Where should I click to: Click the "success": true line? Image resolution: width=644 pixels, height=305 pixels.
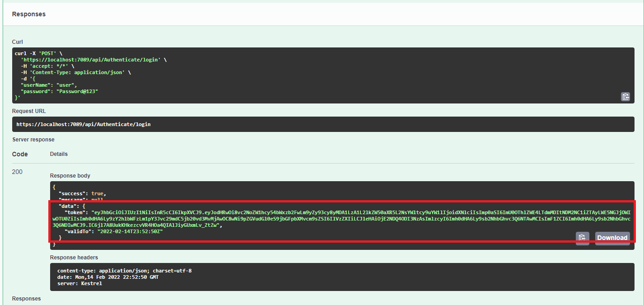tap(83, 193)
